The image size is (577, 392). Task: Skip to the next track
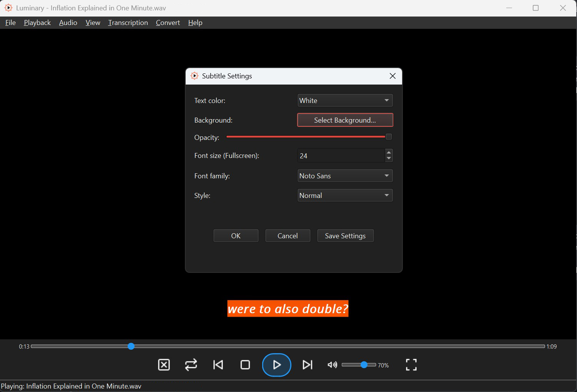click(308, 365)
